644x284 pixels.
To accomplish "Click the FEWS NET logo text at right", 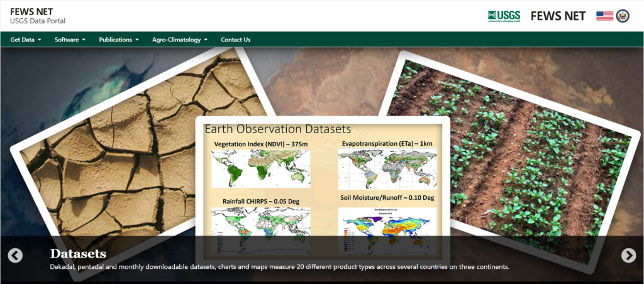I will click(558, 16).
